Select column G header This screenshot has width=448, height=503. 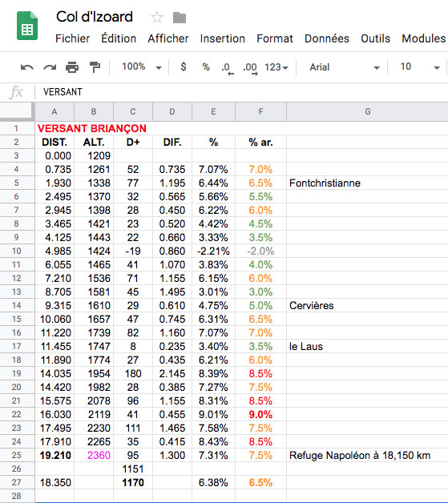[x=367, y=111]
